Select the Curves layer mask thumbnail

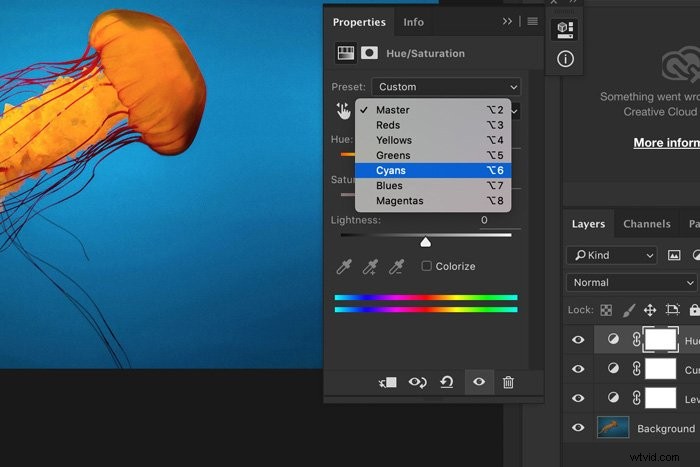coord(661,369)
